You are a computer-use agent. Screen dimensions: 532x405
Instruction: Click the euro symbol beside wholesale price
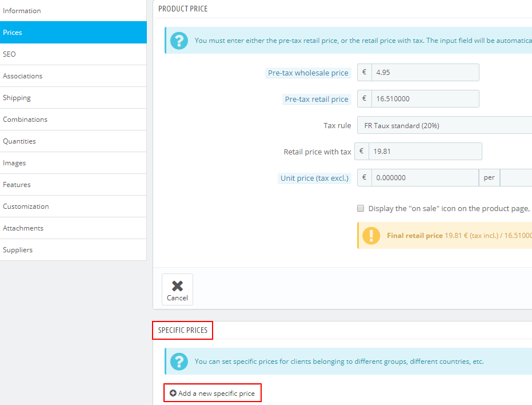point(365,73)
